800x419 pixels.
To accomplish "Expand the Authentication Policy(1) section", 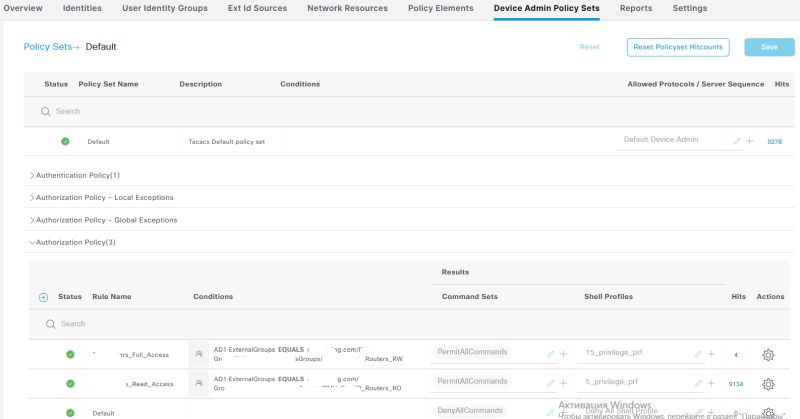I will coord(78,175).
